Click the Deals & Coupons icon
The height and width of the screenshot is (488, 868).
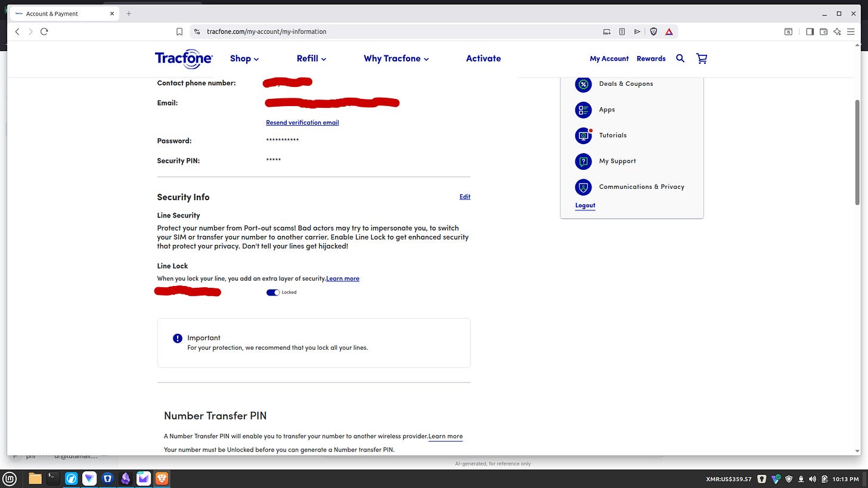point(583,84)
